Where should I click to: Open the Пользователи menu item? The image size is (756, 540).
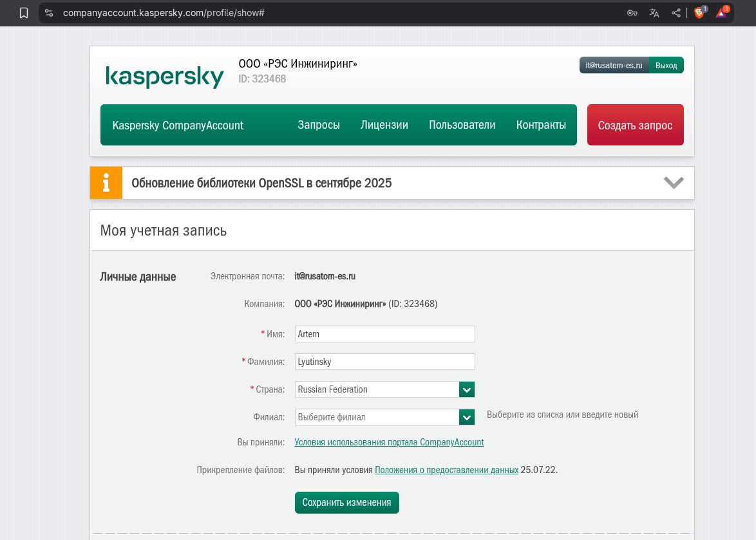(x=462, y=125)
